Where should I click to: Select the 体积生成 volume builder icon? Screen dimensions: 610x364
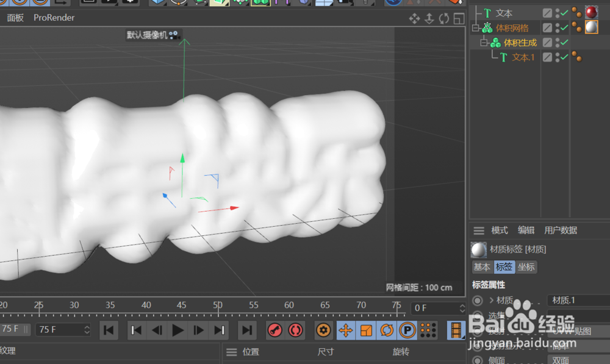[x=495, y=43]
